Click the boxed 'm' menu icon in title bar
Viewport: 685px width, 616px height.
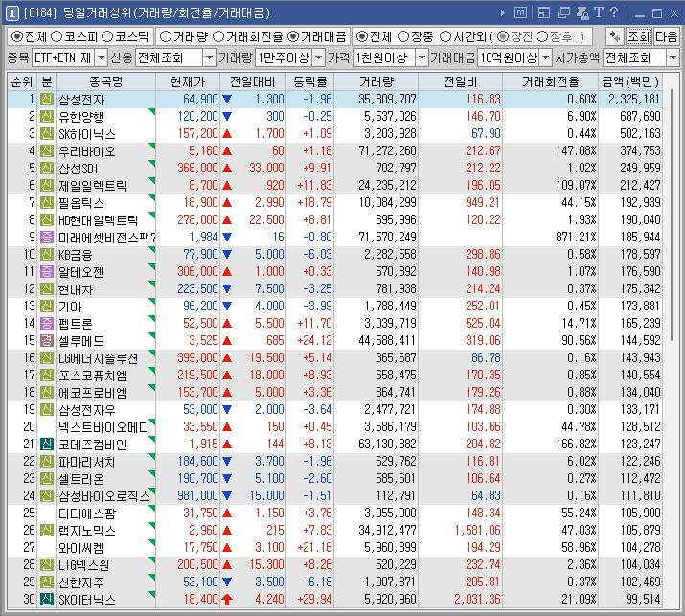point(520,12)
